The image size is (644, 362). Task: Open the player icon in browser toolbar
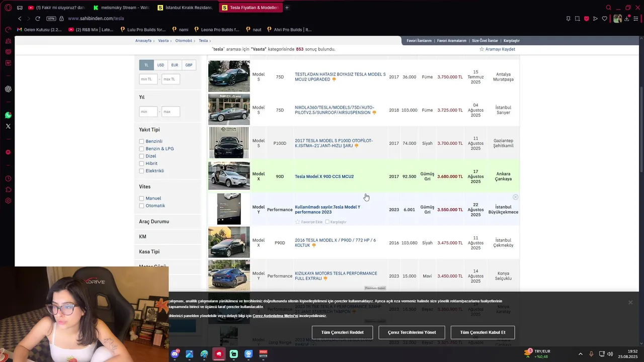(x=595, y=19)
